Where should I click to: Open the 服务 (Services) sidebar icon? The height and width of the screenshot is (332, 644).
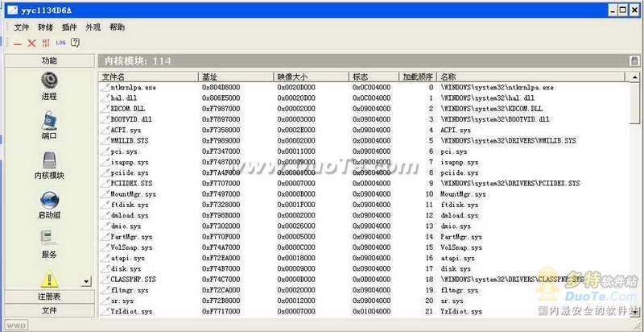click(x=49, y=239)
